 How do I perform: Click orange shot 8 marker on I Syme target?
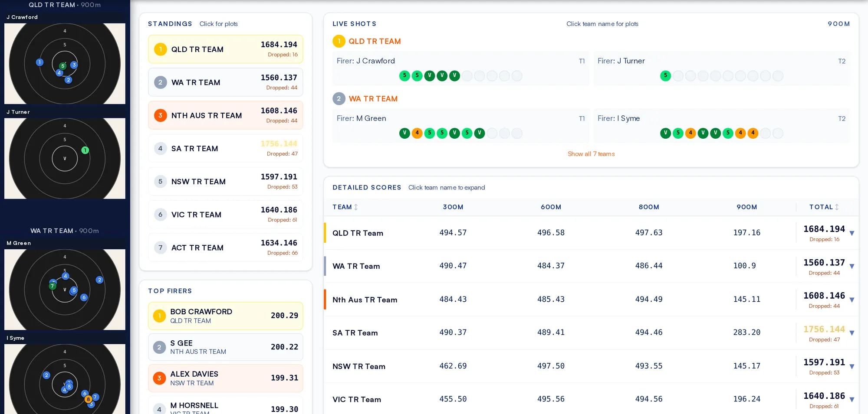(x=88, y=399)
